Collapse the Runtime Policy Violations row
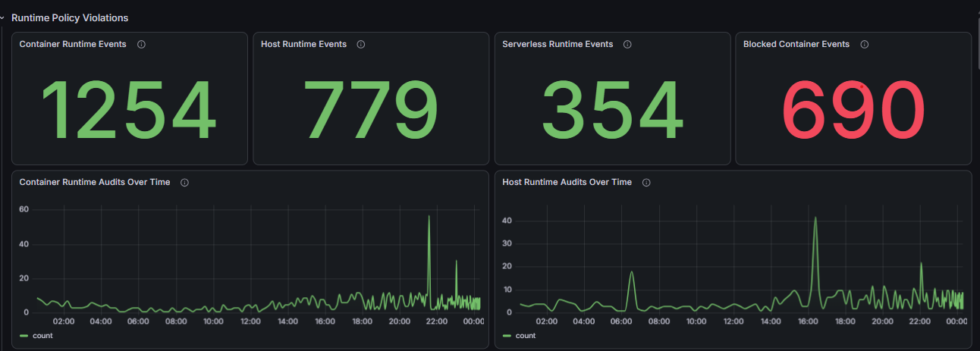This screenshot has height=351, width=980. click(x=2, y=17)
